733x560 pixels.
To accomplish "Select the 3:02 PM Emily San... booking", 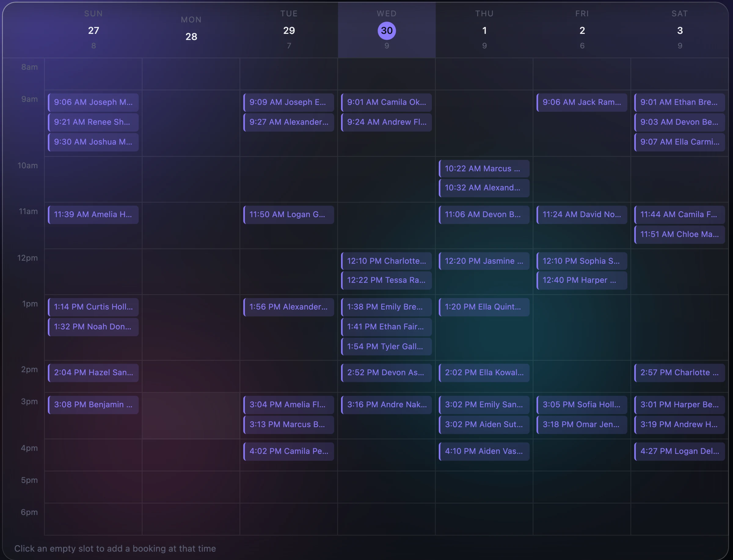I will [x=484, y=405].
